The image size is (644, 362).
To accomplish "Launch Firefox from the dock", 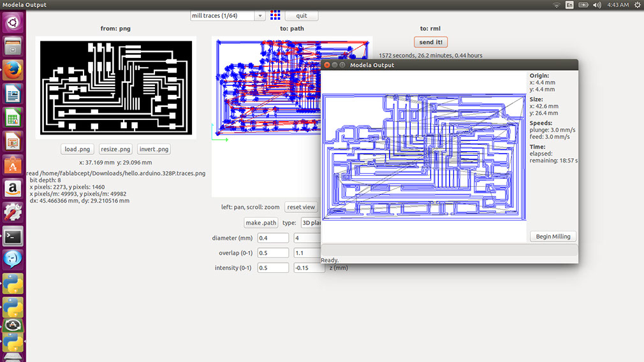I will 13,69.
